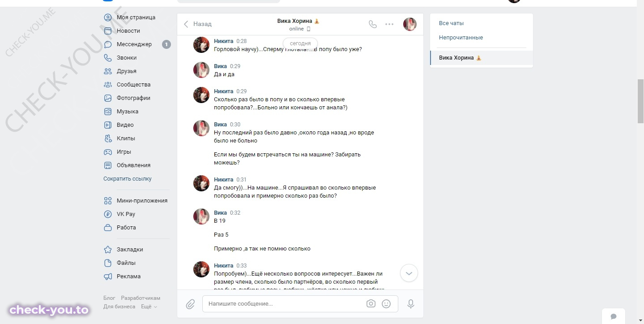Open Фотографии in the sidebar
This screenshot has height=324, width=644.
coord(133,98)
